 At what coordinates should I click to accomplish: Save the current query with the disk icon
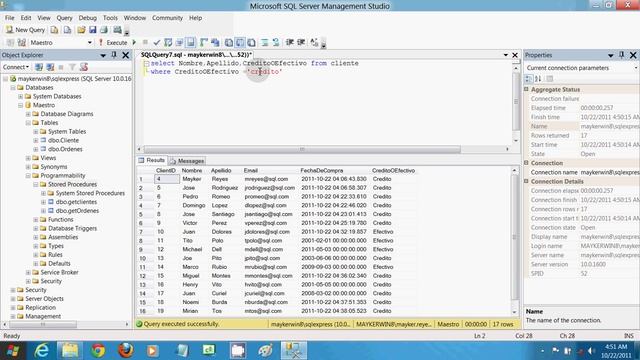(93, 30)
